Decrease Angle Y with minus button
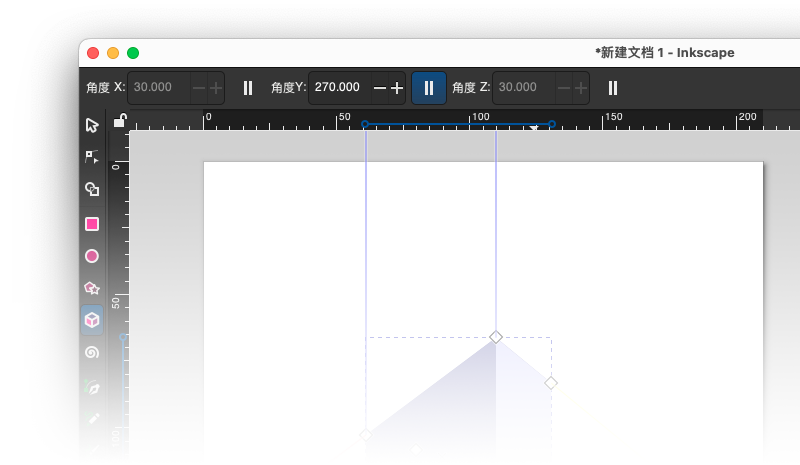This screenshot has width=800, height=465. [x=380, y=88]
